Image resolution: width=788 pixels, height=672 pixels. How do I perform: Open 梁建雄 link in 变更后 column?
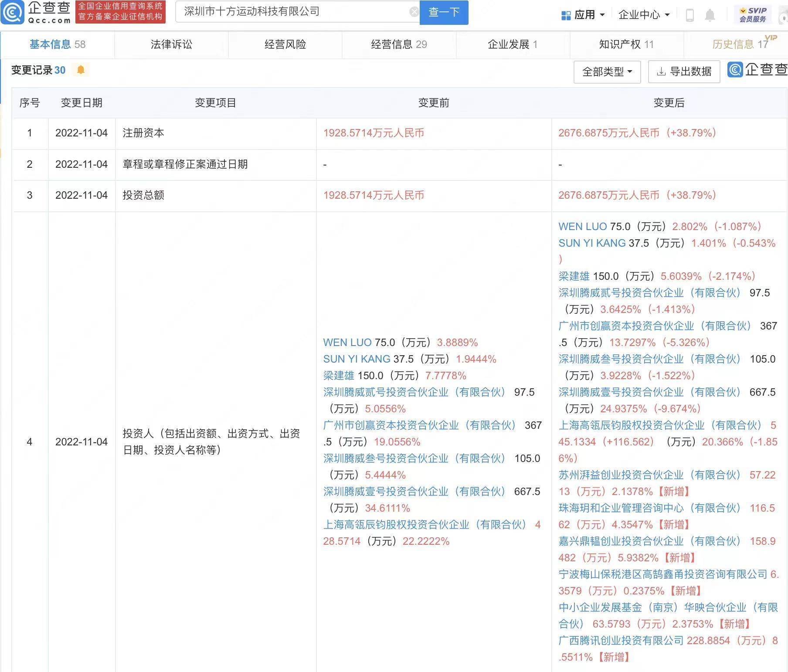574,276
